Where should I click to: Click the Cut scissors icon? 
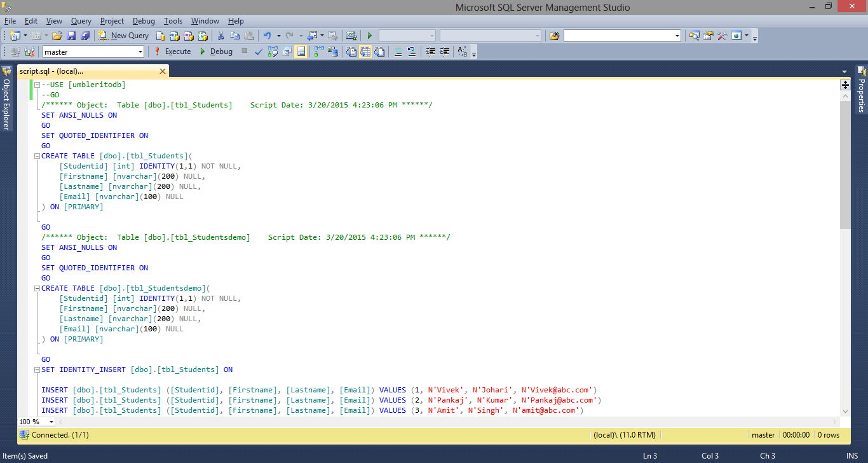220,36
